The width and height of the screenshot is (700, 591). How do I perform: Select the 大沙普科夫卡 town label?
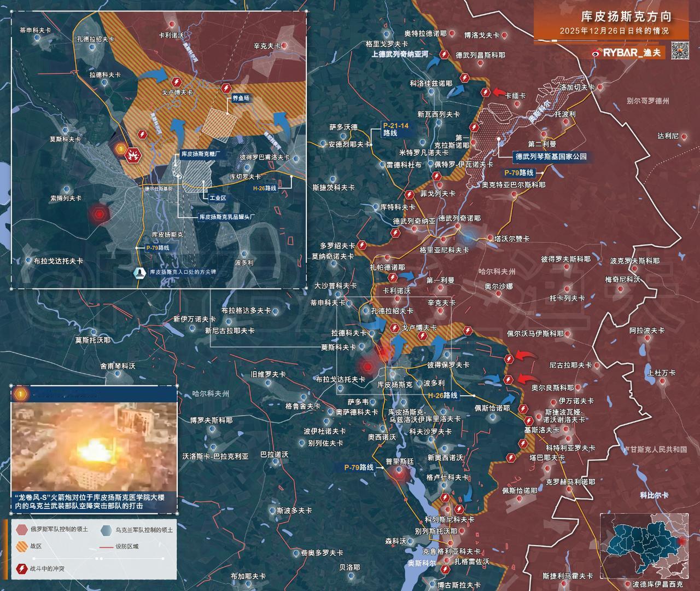336,286
